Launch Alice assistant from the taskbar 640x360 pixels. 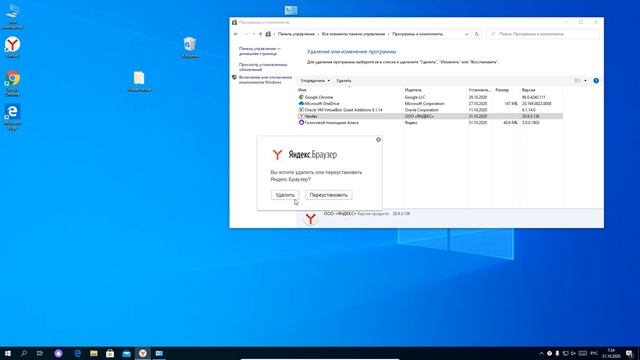click(x=58, y=353)
